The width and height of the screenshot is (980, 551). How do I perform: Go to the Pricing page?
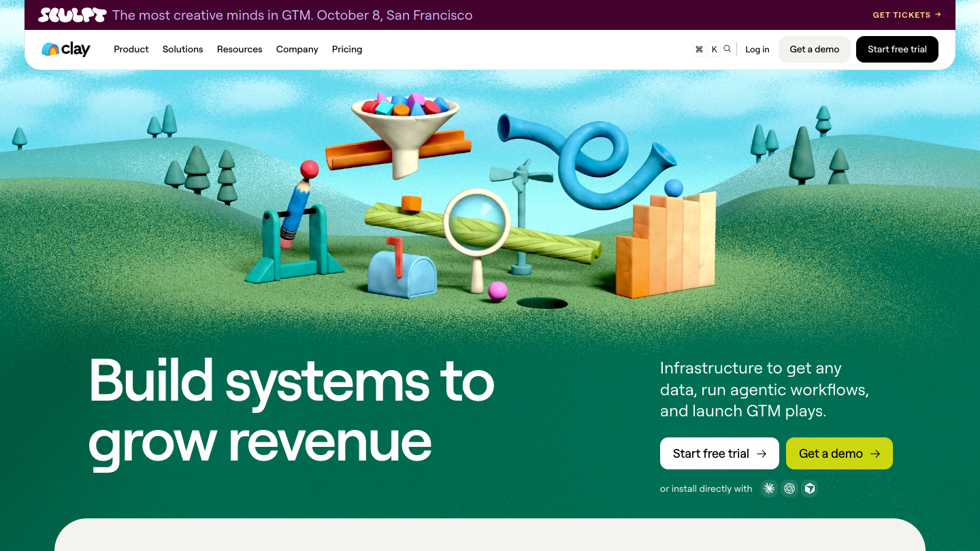(x=347, y=49)
